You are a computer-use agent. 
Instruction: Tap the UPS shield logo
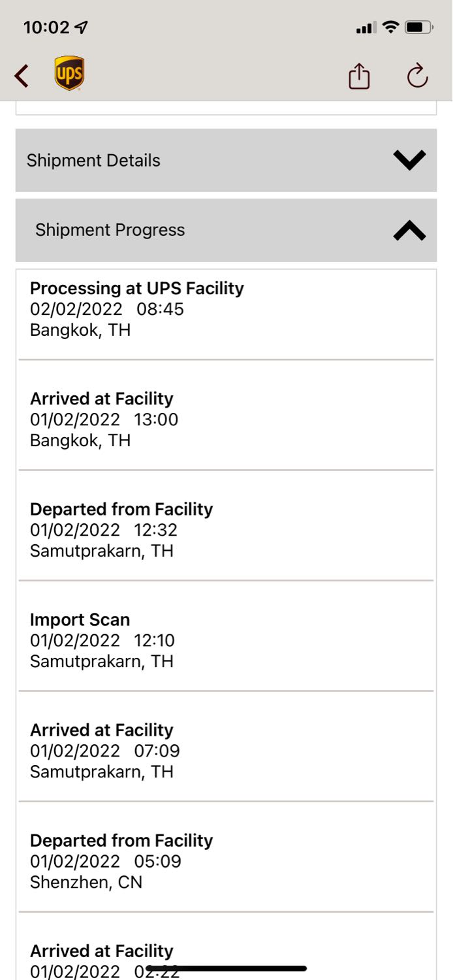pos(69,73)
